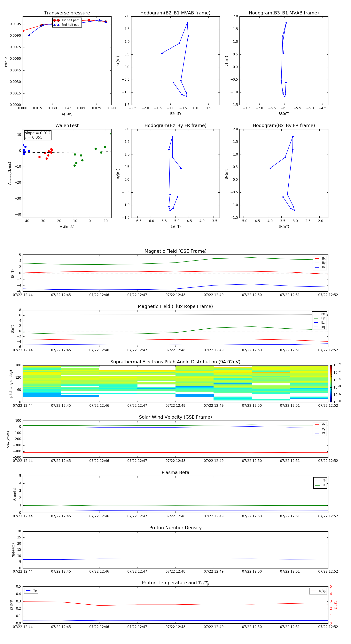Click the "A(T·m)" x-axis label
This screenshot has height=644, width=351.
click(67, 114)
